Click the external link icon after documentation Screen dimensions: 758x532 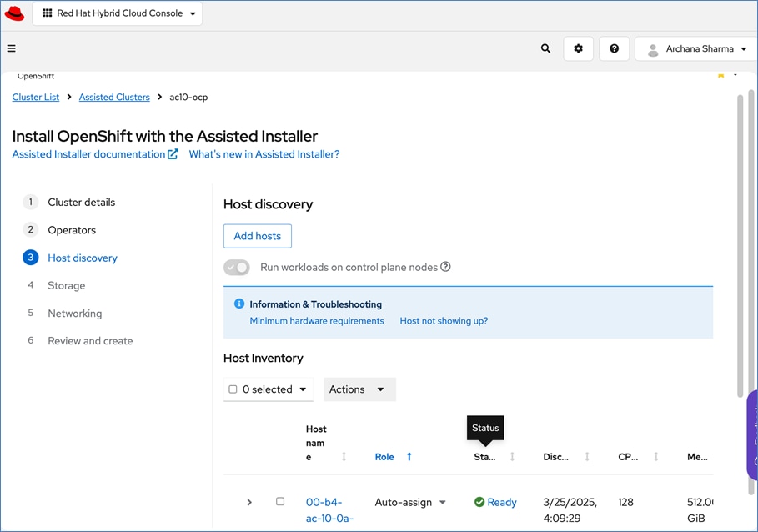[173, 154]
